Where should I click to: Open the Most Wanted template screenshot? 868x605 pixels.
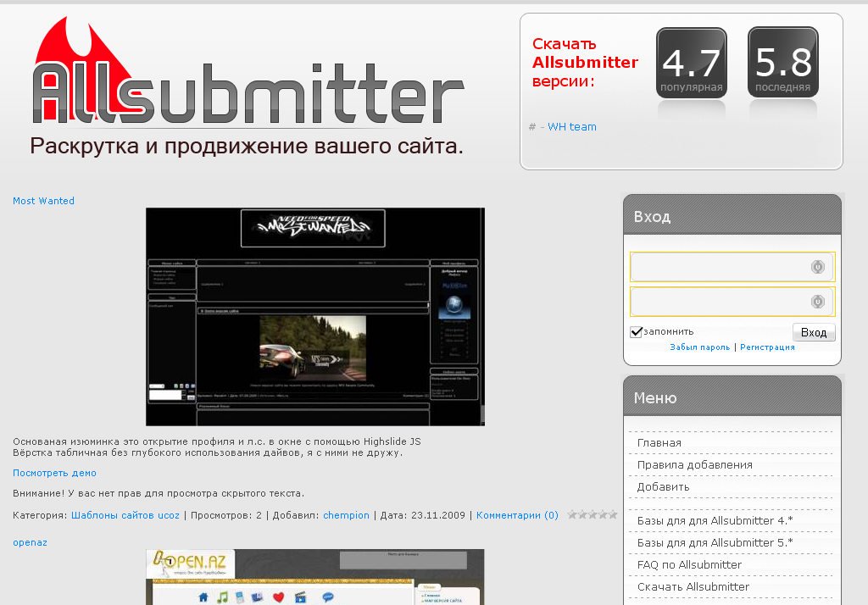click(315, 317)
